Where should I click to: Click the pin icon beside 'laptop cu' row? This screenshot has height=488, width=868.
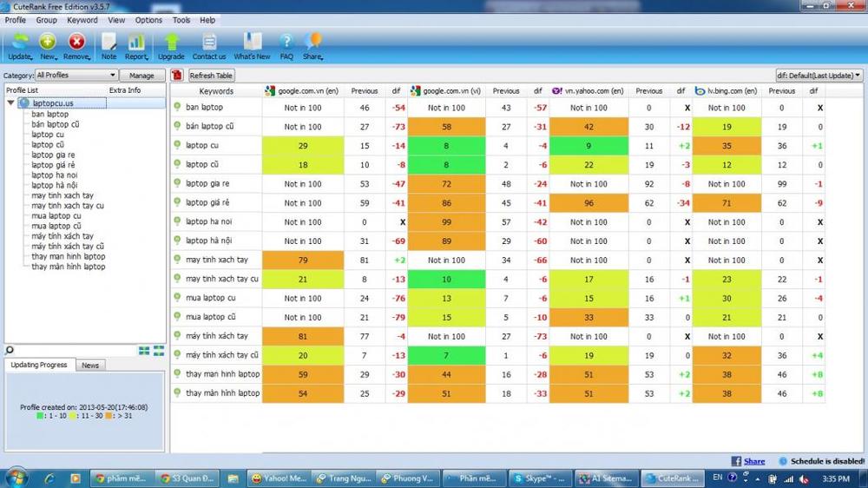click(x=177, y=144)
